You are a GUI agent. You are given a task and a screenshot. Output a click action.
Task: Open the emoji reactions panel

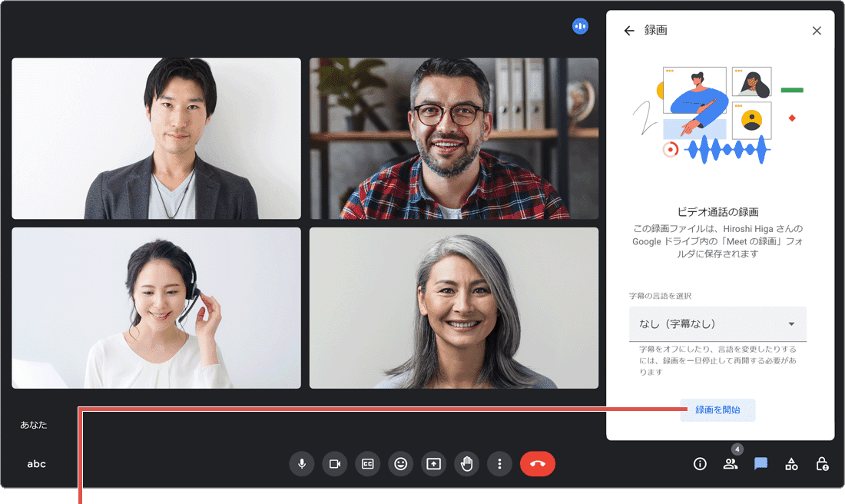[400, 463]
